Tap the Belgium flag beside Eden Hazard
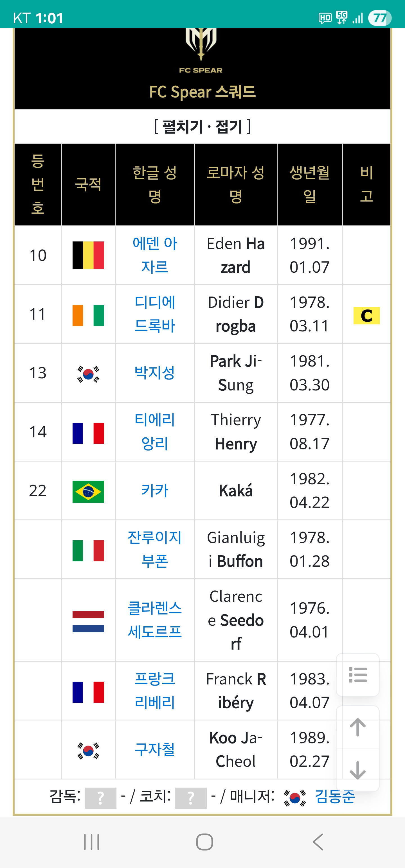 [x=88, y=255]
